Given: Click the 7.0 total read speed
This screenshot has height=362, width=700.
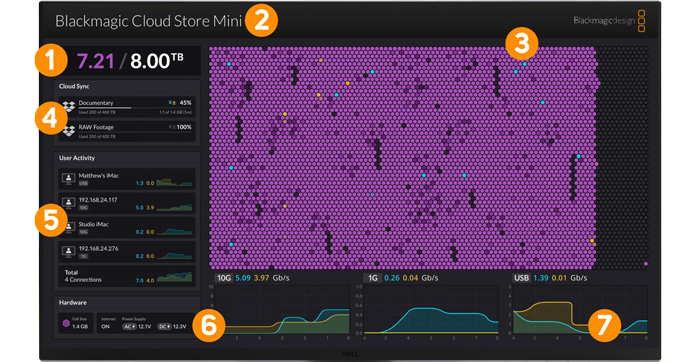Looking at the screenshot, I should [140, 281].
